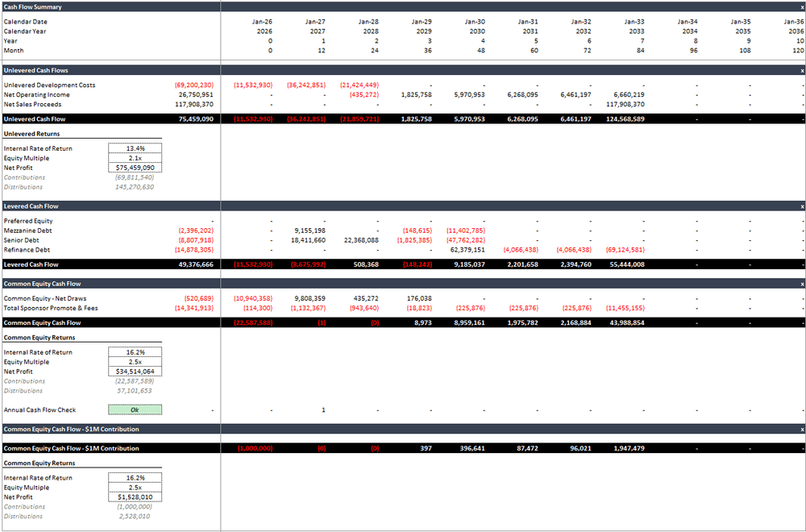Click the Jan-36 calendar date cell
Image resolution: width=806 pixels, height=532 pixels.
[x=794, y=22]
